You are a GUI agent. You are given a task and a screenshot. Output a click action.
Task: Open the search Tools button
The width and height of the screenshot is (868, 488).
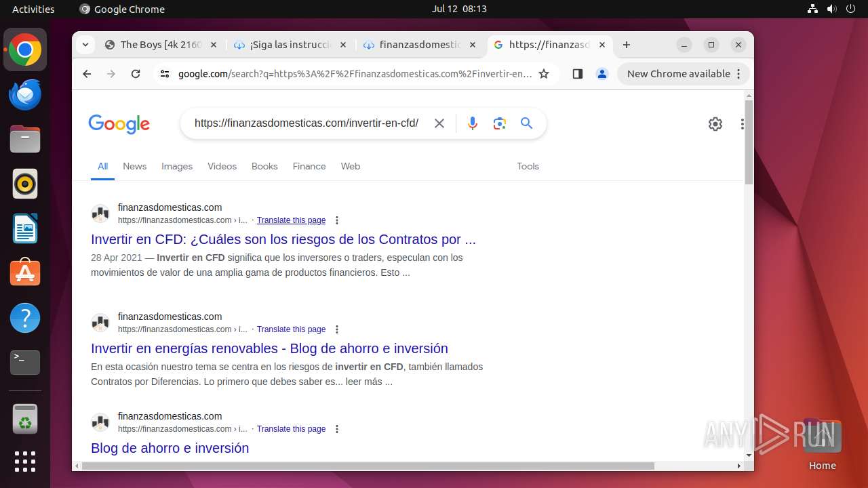pos(528,166)
